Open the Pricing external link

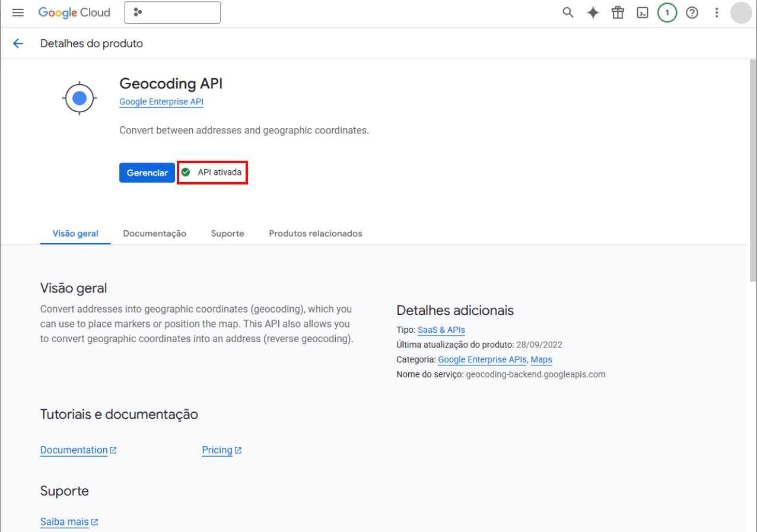coord(217,450)
